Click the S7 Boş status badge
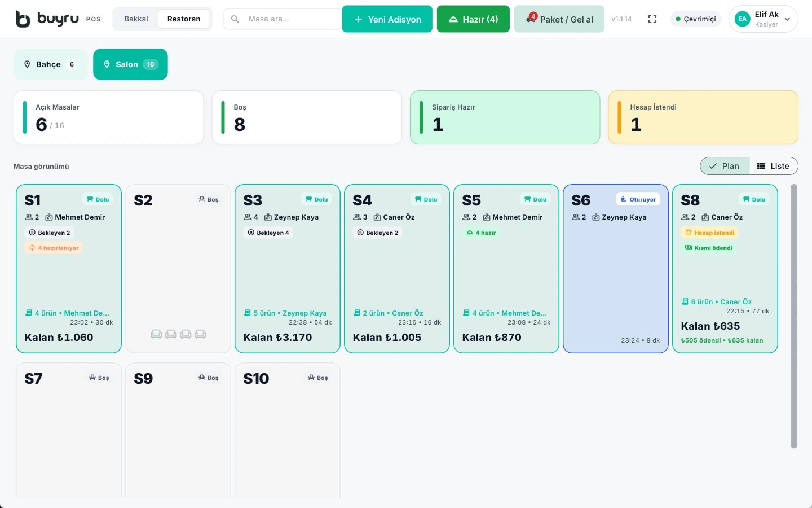 99,378
